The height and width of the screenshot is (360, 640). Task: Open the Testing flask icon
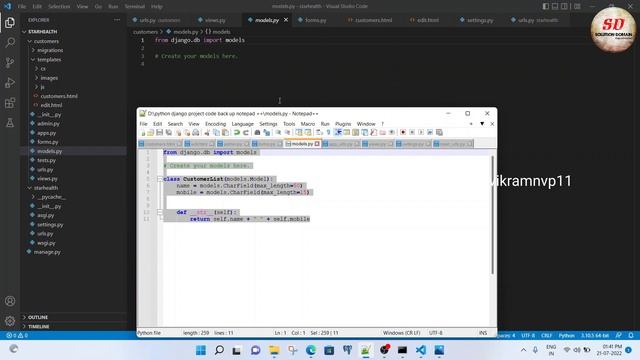tap(10, 122)
